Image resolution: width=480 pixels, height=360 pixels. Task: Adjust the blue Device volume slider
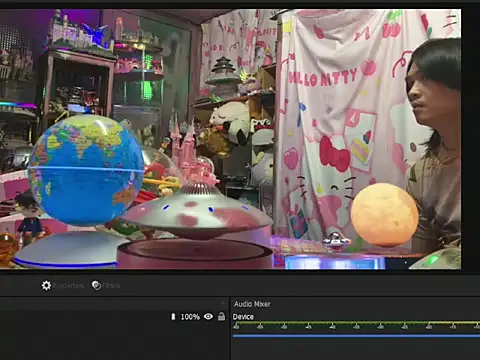(x=356, y=336)
